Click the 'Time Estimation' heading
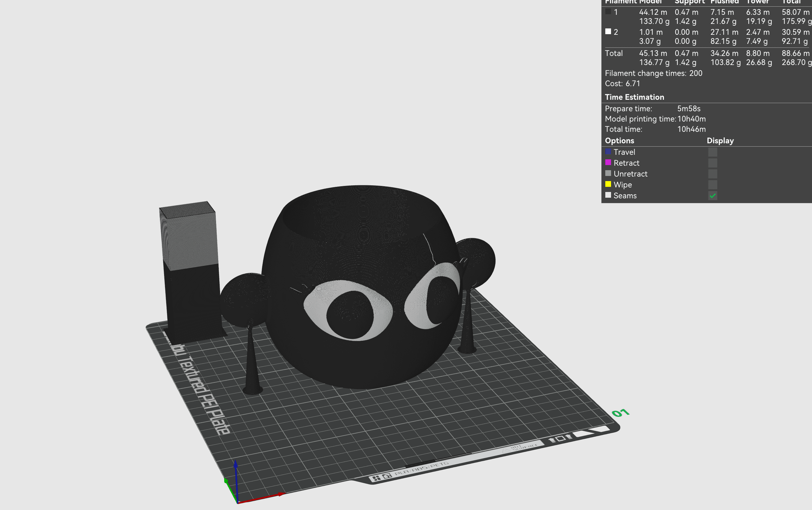812x510 pixels. (634, 97)
